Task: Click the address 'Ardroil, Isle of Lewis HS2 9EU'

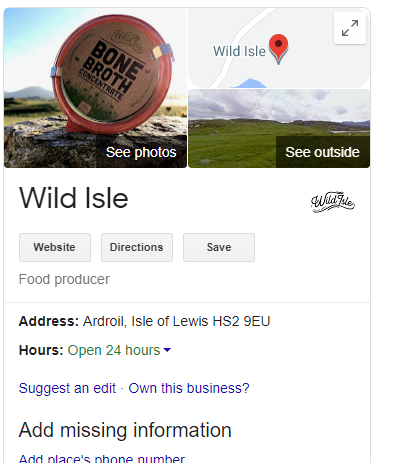Action: (x=176, y=321)
